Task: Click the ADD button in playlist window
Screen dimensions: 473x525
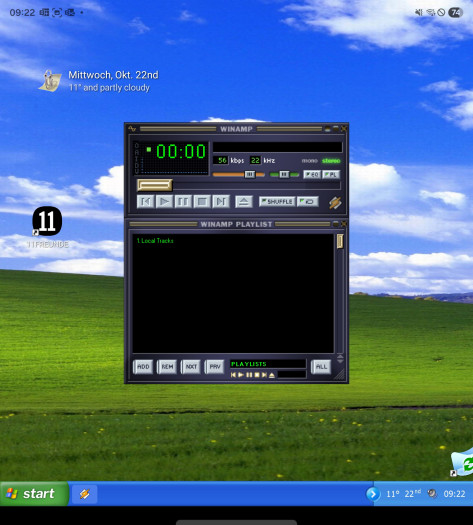Action: [x=143, y=367]
